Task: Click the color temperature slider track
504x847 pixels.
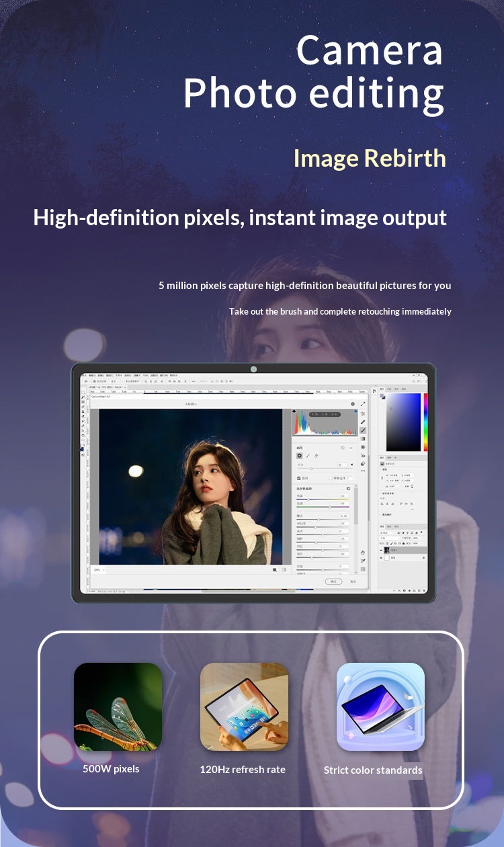Action: [323, 499]
